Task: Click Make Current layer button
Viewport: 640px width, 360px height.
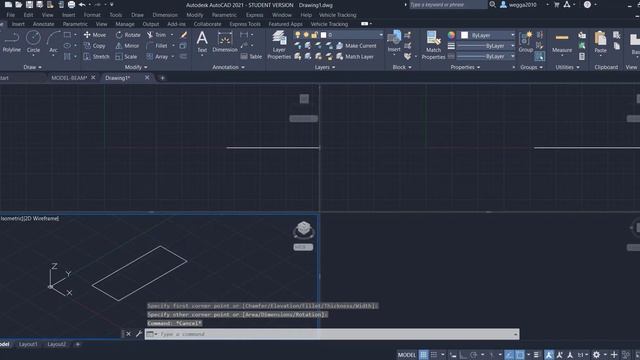Action: (356, 46)
